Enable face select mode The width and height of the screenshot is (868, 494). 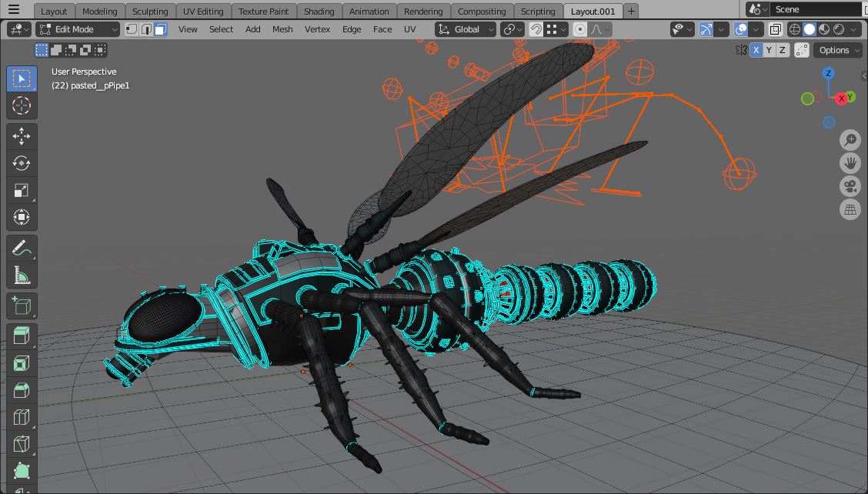[161, 29]
